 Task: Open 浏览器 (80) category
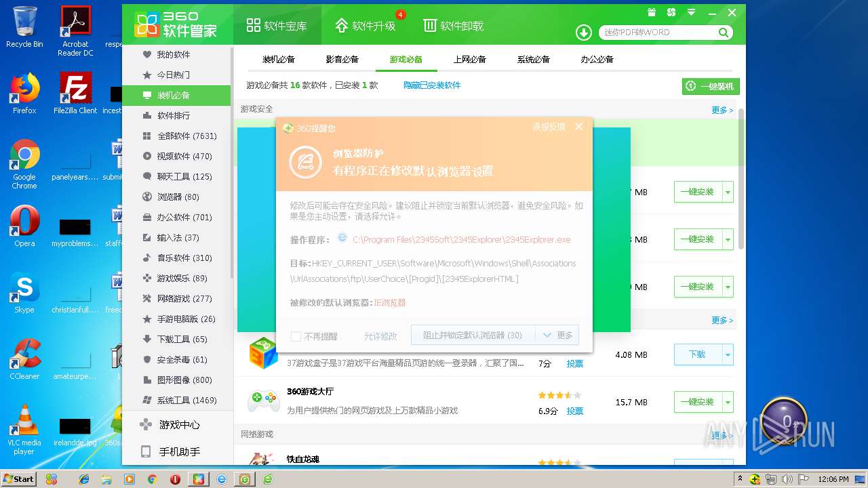[176, 197]
